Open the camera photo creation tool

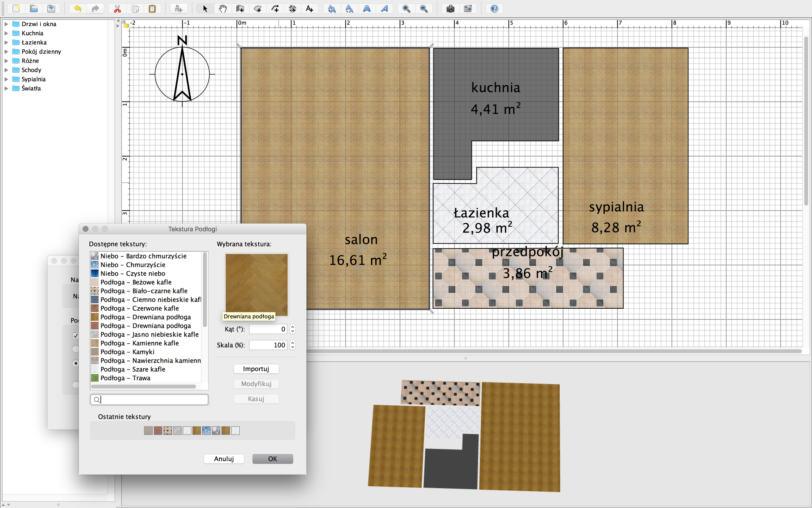click(x=450, y=9)
